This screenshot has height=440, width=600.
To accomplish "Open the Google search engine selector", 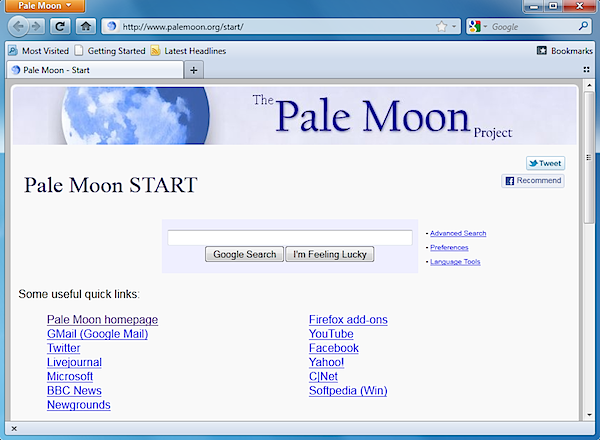I will [478, 26].
